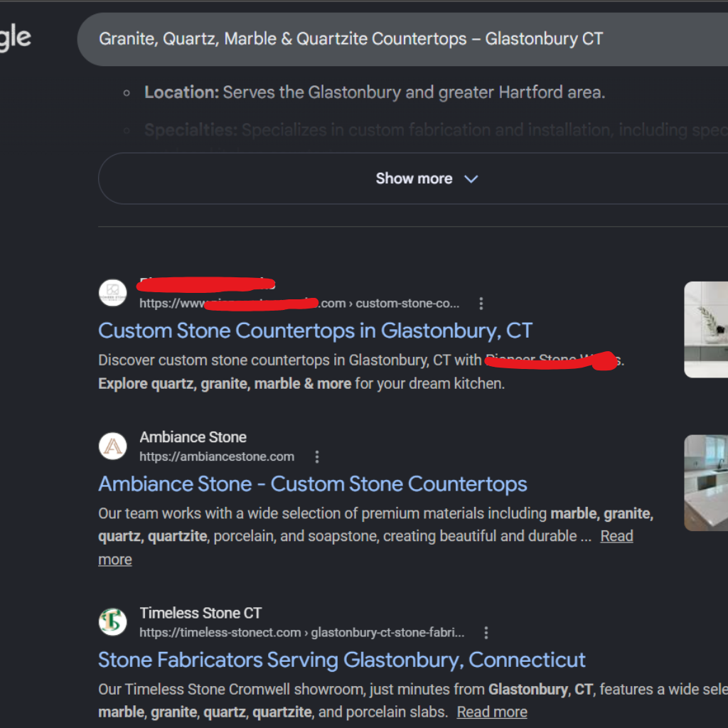
Task: Click the ambiancestone.com URL text
Action: [217, 457]
